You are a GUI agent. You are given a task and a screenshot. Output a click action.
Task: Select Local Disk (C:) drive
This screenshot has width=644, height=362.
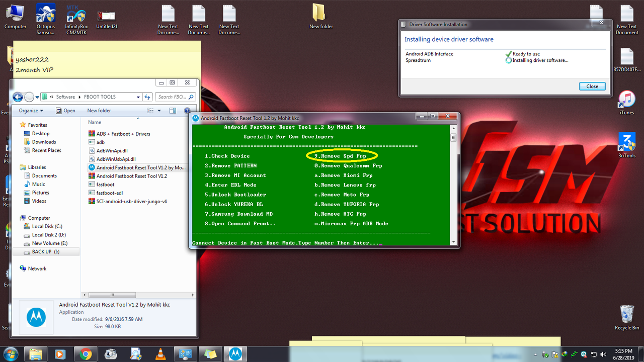pyautogui.click(x=47, y=227)
